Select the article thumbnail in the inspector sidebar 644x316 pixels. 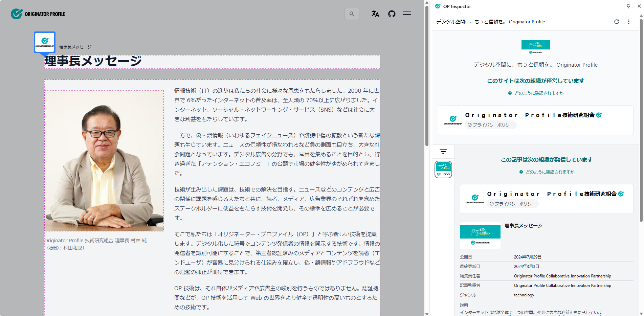coord(443,170)
